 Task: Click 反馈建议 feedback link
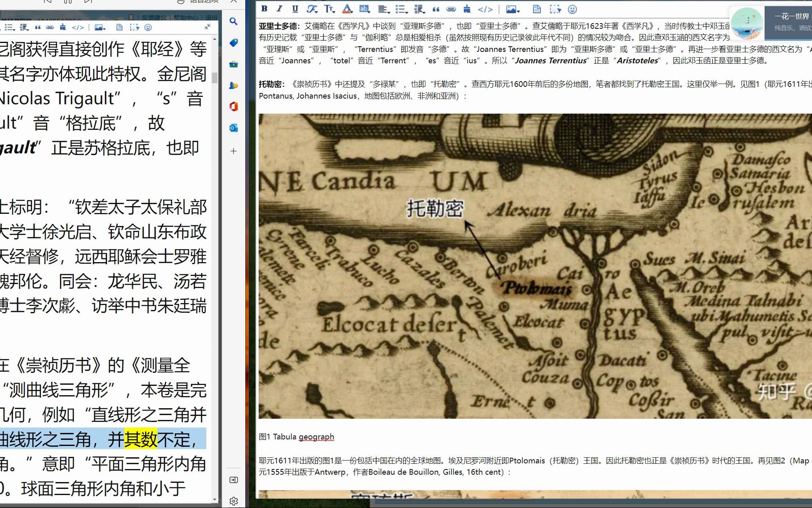coord(154,17)
